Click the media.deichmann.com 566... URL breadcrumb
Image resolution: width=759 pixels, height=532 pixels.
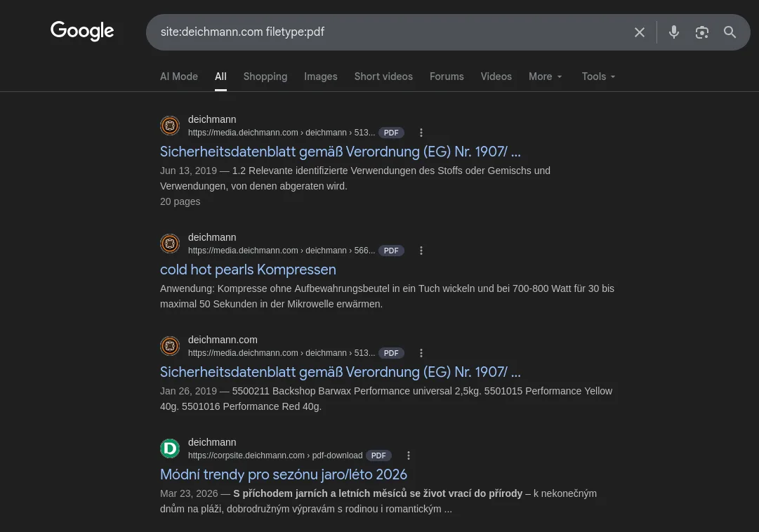(282, 251)
